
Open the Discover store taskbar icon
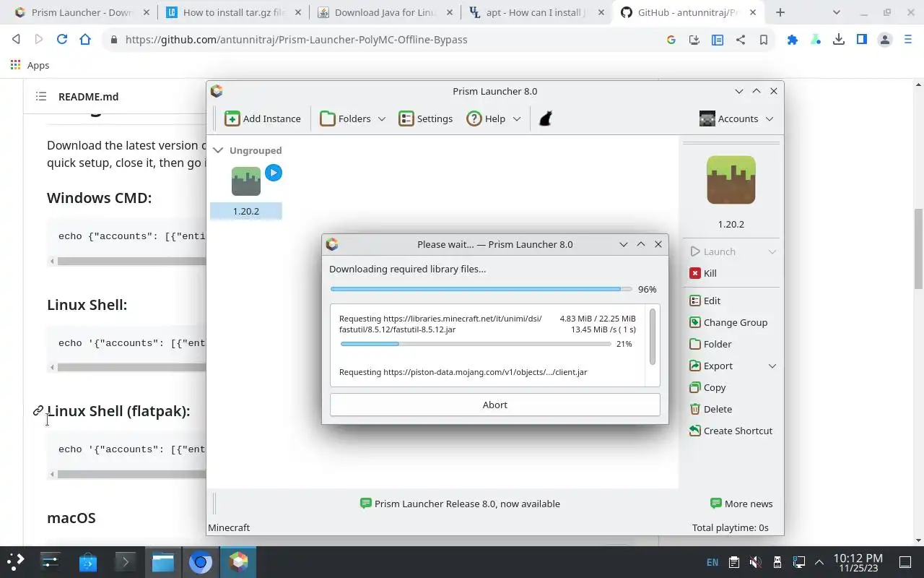pos(88,561)
